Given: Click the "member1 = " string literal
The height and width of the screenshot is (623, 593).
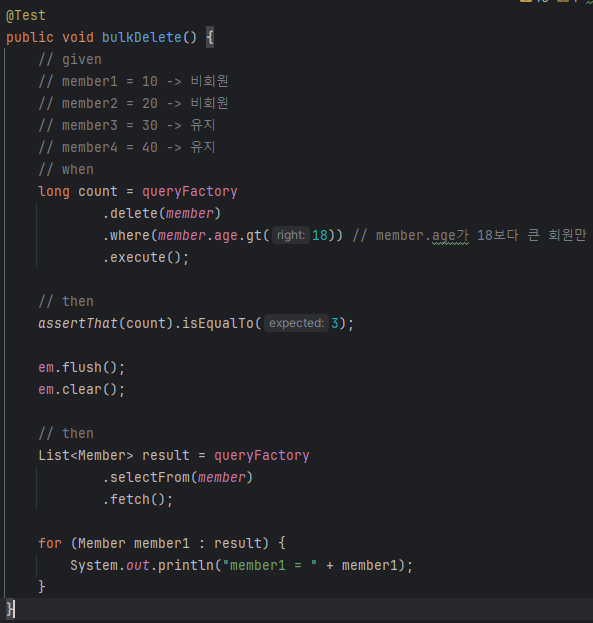Looking at the screenshot, I should pyautogui.click(x=269, y=565).
